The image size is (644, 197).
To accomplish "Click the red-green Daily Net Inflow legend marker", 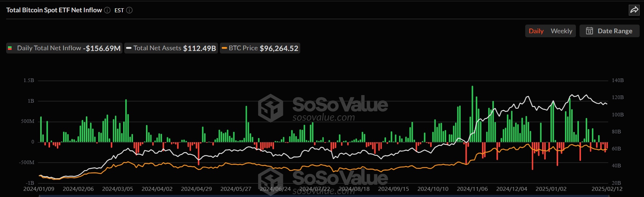I will point(10,48).
